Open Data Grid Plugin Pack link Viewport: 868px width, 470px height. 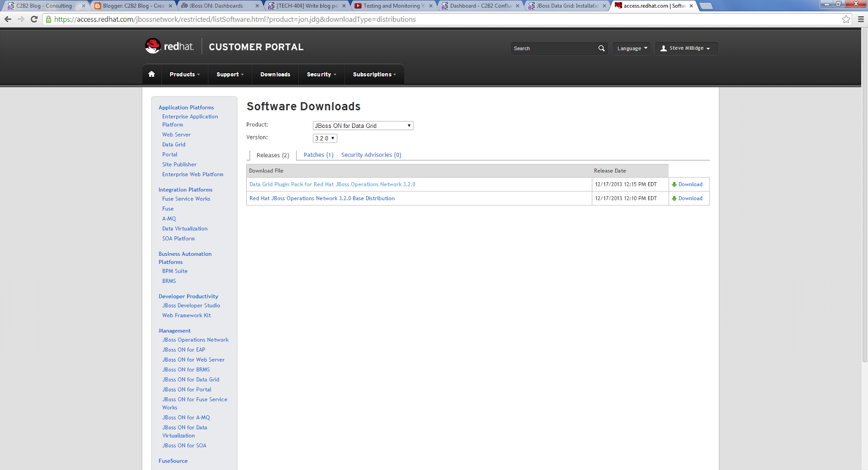click(332, 184)
